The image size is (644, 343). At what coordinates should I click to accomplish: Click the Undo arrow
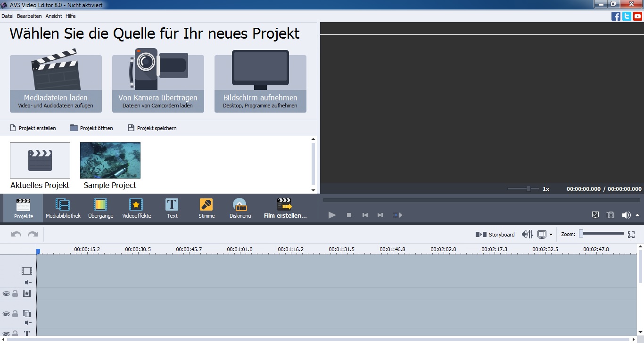[16, 234]
